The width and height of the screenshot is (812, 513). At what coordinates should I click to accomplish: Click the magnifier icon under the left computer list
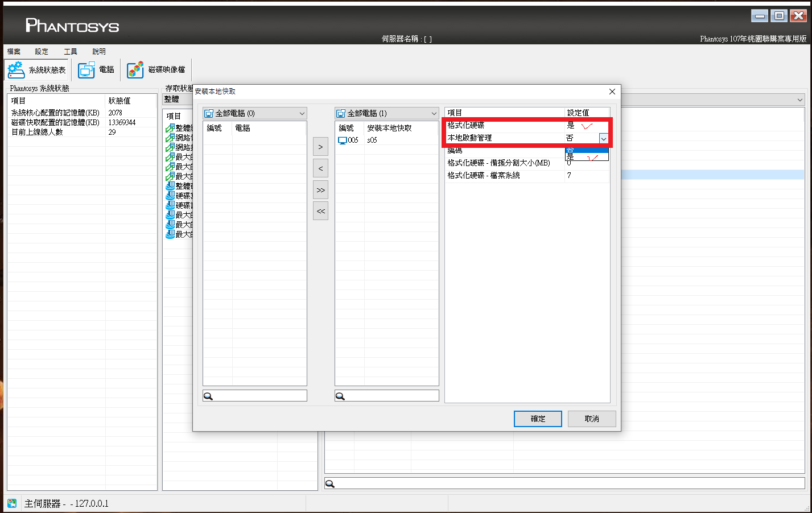tap(208, 396)
